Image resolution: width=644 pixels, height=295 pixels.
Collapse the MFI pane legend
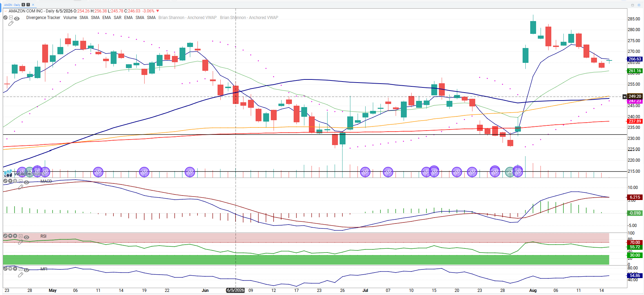coord(20,268)
